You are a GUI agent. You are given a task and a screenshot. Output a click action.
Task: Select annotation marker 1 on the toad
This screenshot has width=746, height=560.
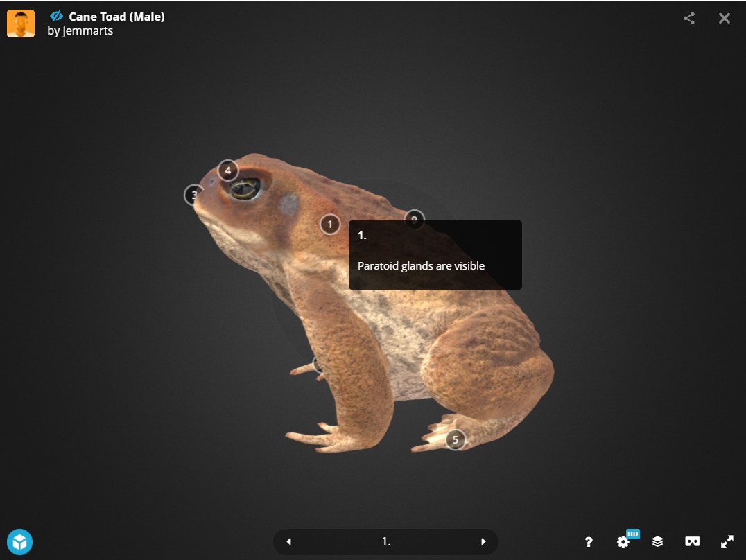click(x=330, y=225)
